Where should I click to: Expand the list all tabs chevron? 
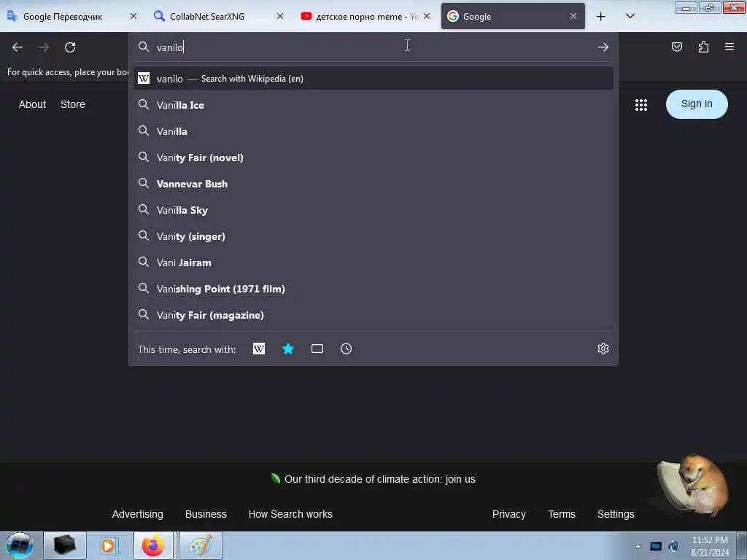coord(630,17)
